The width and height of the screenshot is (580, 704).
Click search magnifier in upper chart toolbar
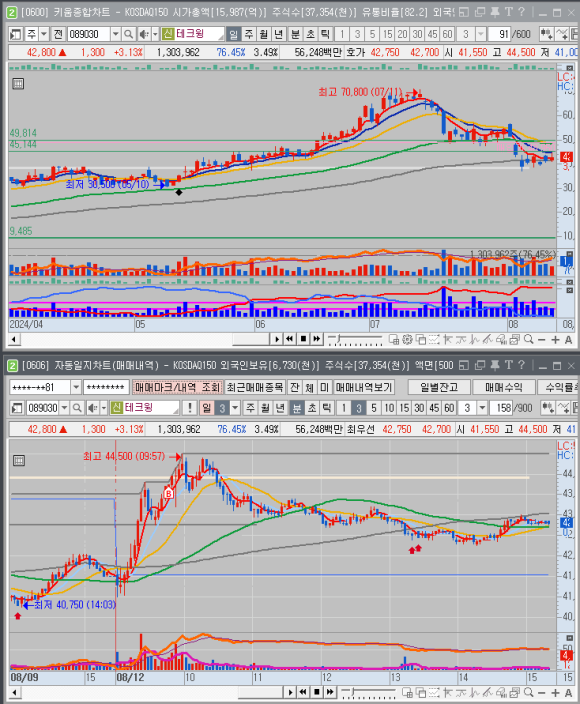click(x=128, y=34)
